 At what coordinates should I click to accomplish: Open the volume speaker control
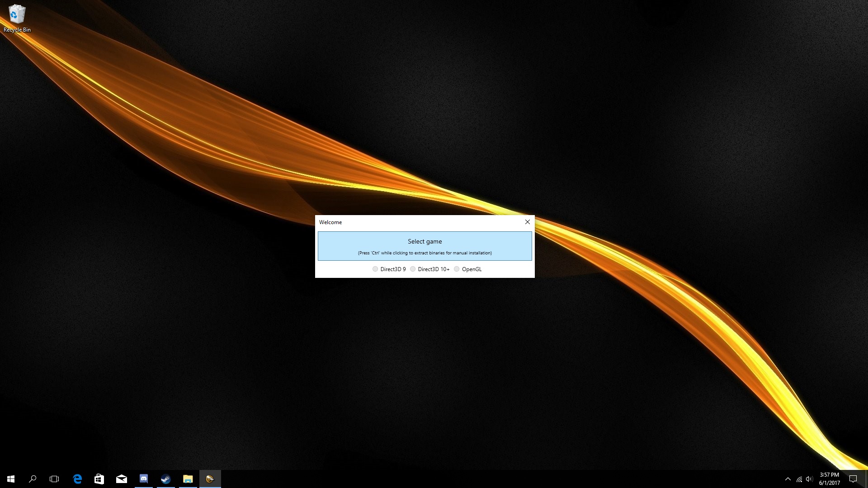point(809,479)
